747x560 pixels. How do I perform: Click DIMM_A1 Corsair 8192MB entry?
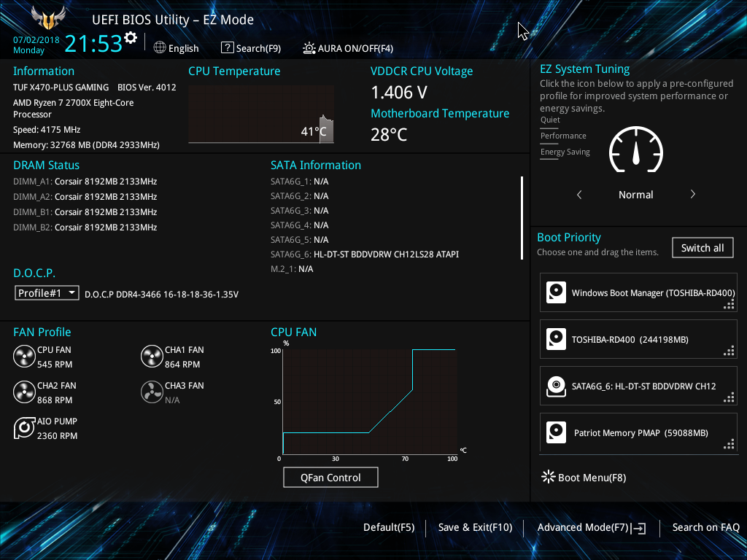pyautogui.click(x=85, y=182)
